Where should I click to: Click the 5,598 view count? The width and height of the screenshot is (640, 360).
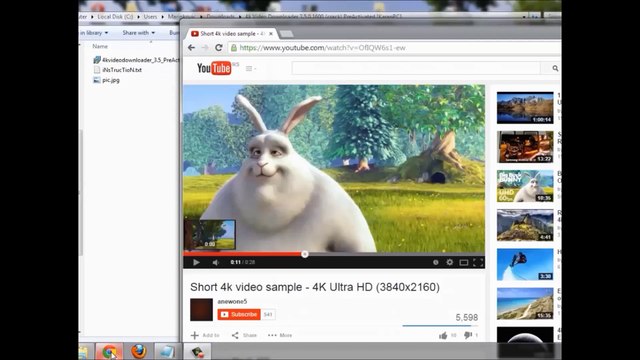click(x=467, y=317)
